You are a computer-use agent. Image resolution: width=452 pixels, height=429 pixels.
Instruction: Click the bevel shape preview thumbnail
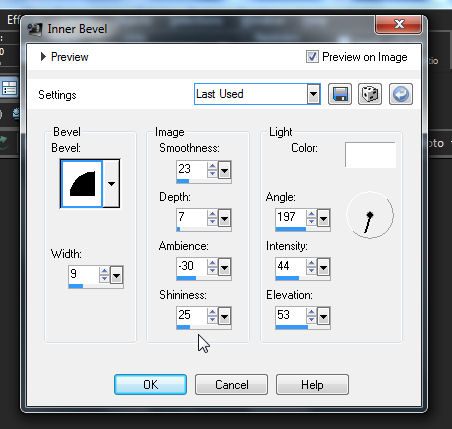(x=82, y=183)
